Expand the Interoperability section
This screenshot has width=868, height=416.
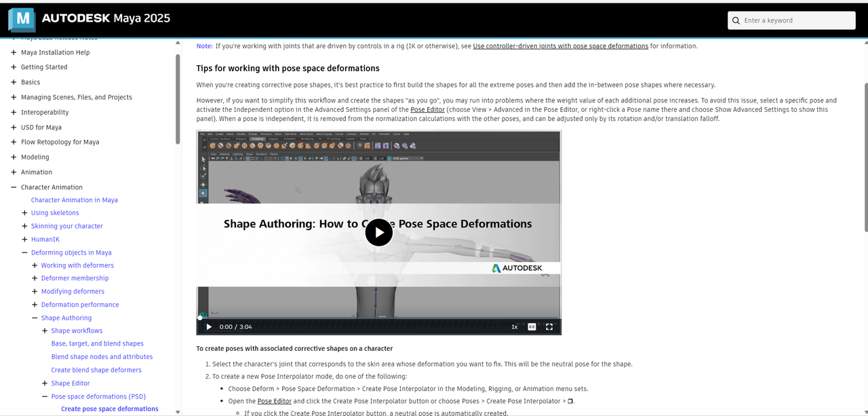tap(14, 112)
